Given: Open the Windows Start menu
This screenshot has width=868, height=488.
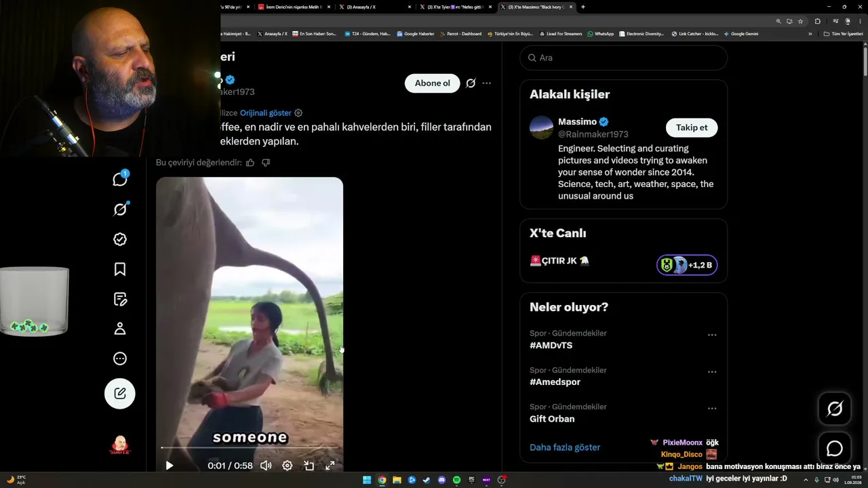Looking at the screenshot, I should tap(367, 480).
